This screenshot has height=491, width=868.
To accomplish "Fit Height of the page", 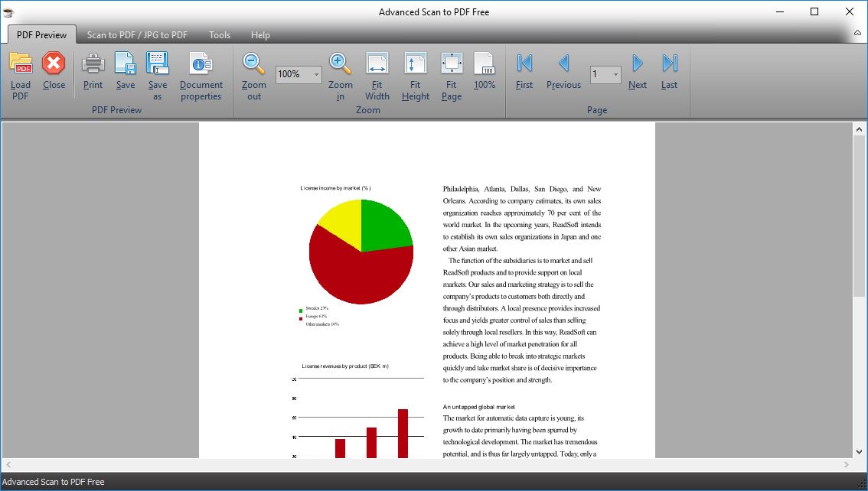I will point(415,63).
